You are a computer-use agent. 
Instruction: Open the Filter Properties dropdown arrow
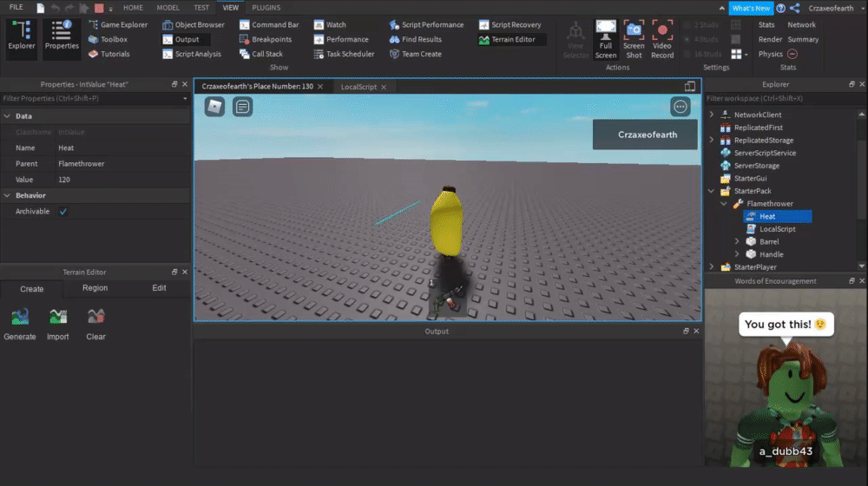(185, 99)
